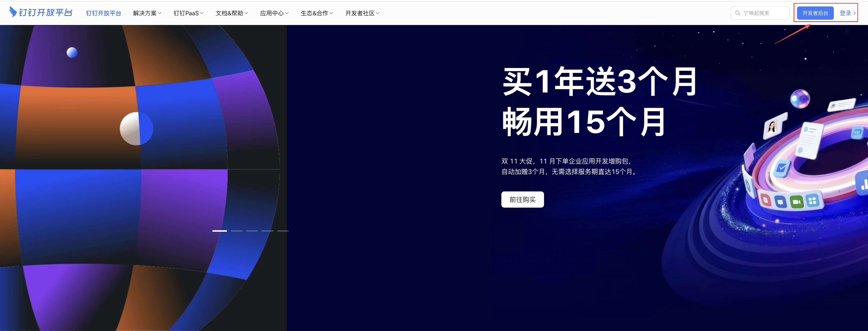Click the green video camera icon
This screenshot has height=331, width=868.
[796, 202]
